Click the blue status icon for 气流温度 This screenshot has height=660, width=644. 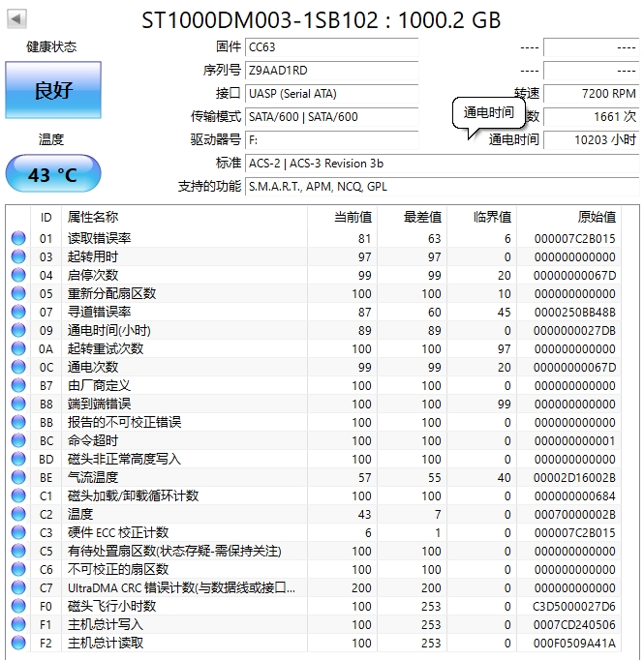coord(18,477)
